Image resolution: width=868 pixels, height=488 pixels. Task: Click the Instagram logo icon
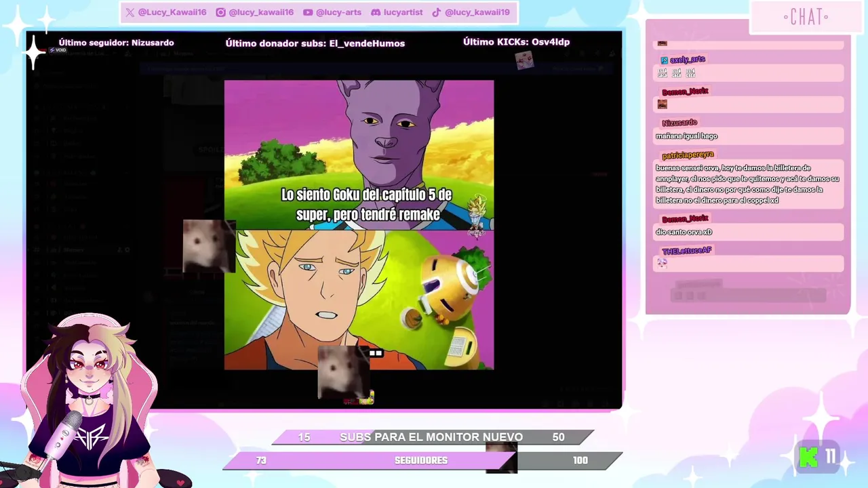click(x=220, y=12)
